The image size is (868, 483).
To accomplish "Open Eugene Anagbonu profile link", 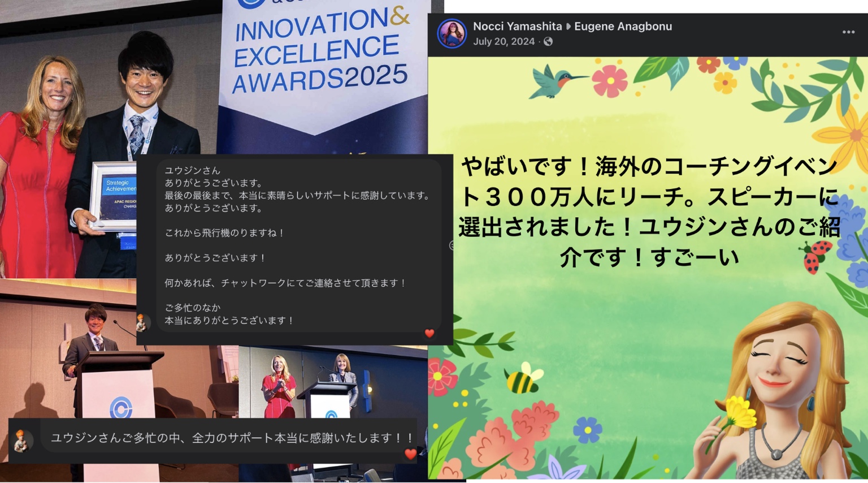I will click(623, 26).
